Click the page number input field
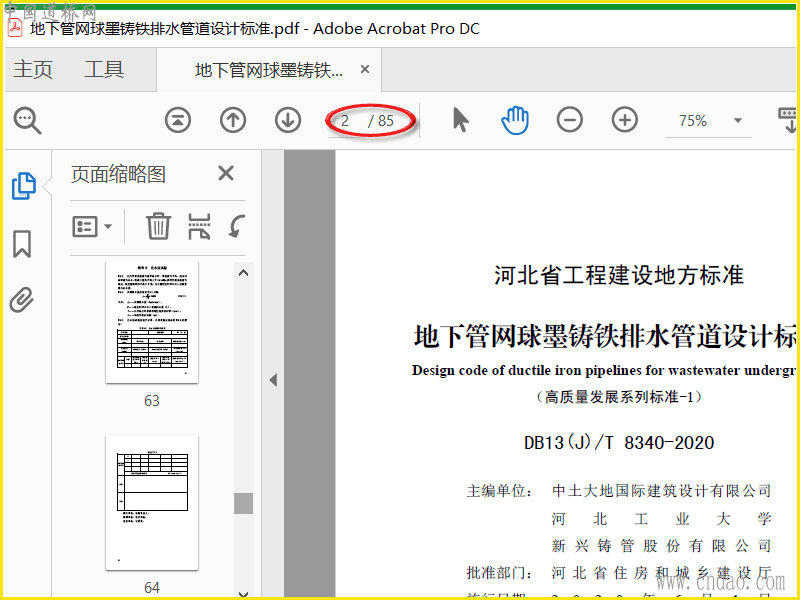Screen dimensions: 800x600 tap(345, 121)
